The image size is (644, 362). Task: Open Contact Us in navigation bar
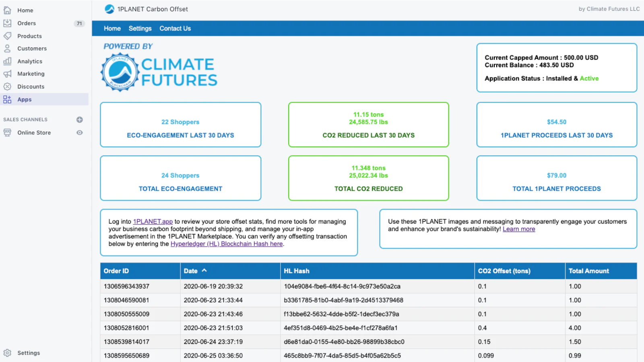(x=175, y=29)
